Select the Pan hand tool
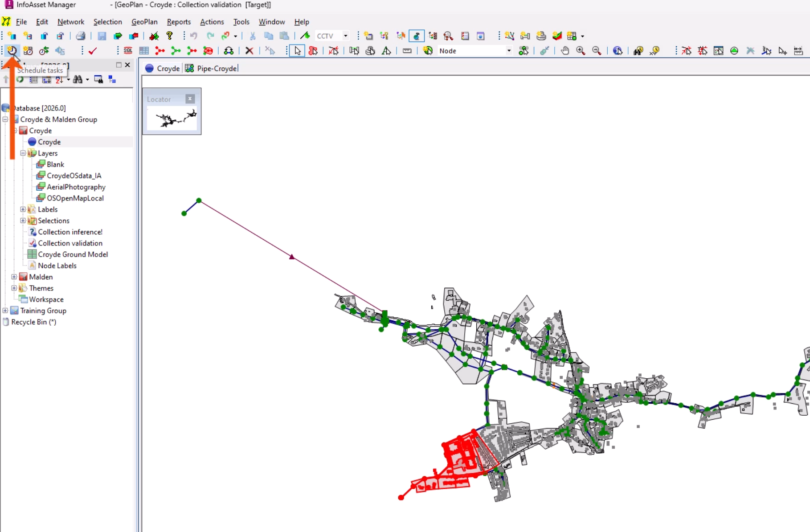The image size is (810, 532). (565, 51)
